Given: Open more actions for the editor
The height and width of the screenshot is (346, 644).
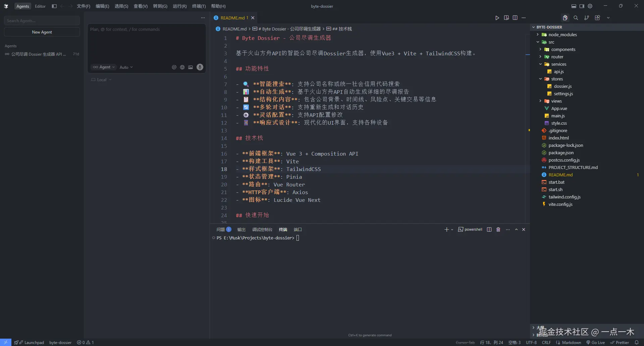Looking at the screenshot, I should pyautogui.click(x=524, y=18).
